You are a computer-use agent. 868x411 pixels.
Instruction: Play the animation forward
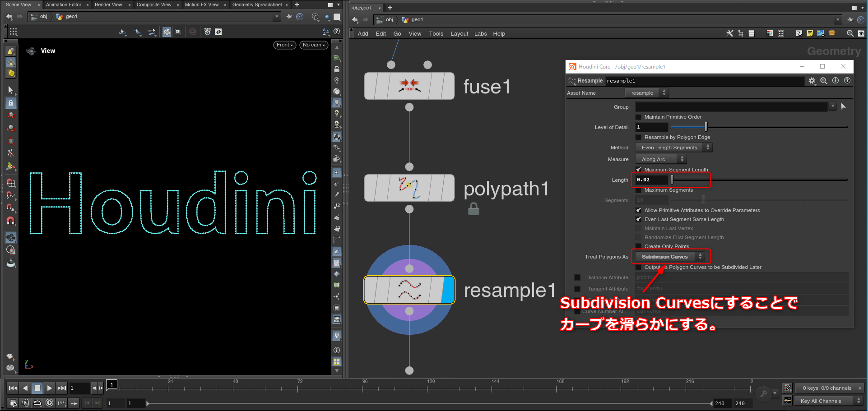pos(50,388)
